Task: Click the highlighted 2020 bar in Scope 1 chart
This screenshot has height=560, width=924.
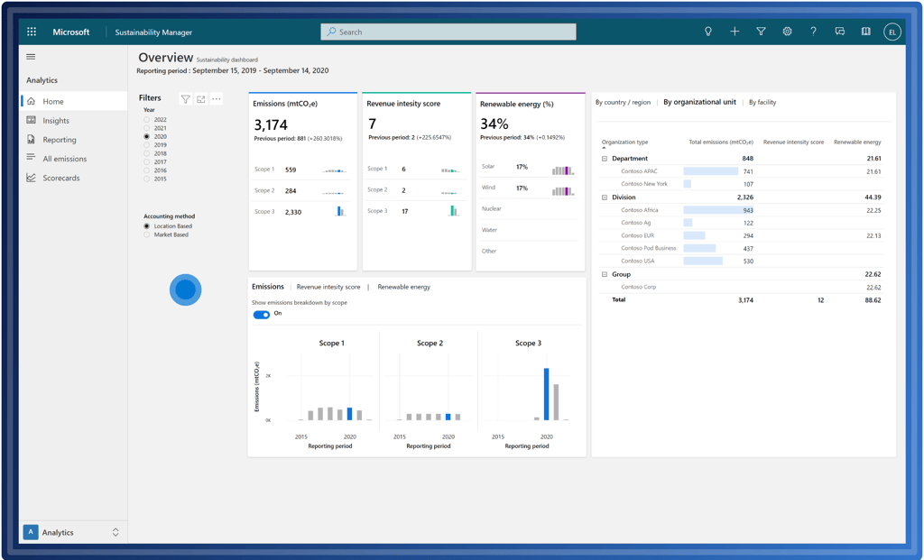Action: [x=349, y=413]
